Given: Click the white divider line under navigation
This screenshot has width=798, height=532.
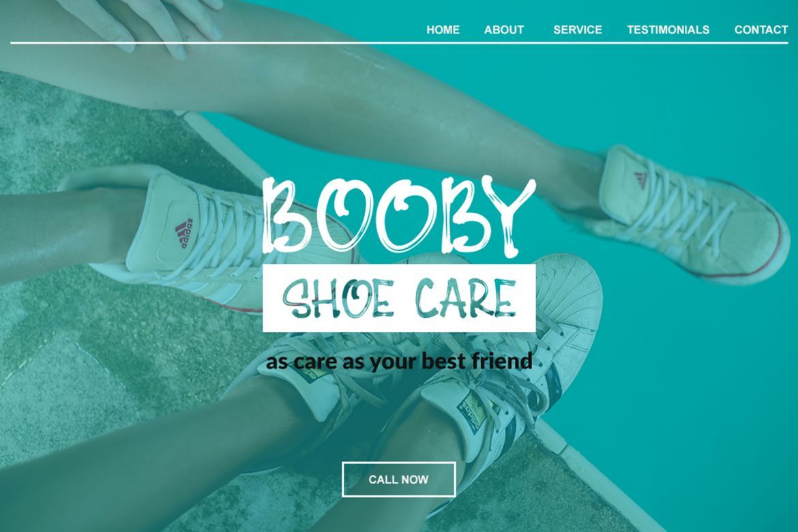Looking at the screenshot, I should [399, 43].
